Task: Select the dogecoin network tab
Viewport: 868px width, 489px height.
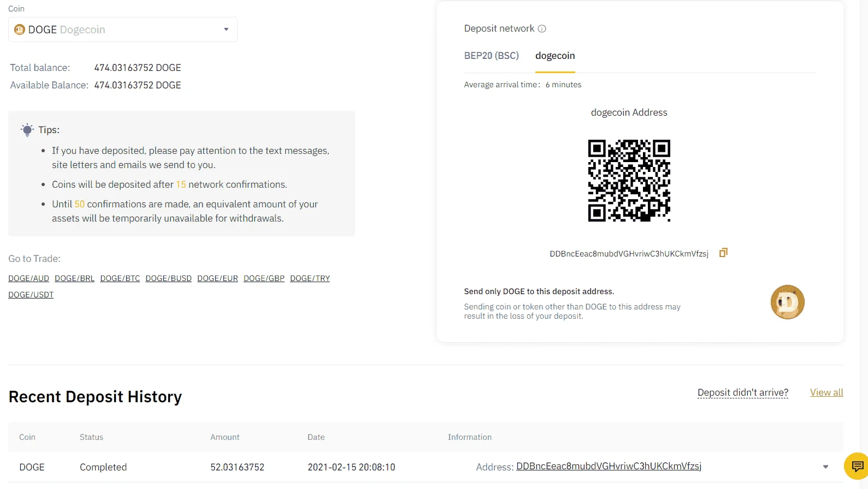Action: coord(555,56)
